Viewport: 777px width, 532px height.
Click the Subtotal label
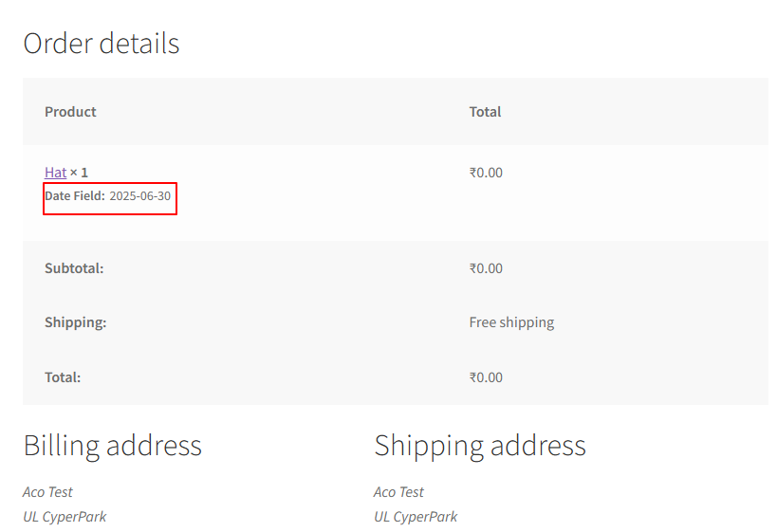[74, 268]
